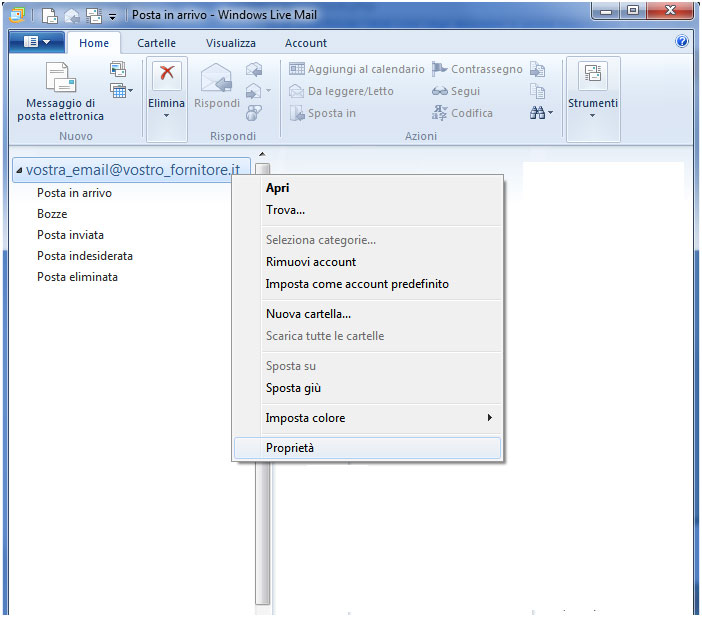This screenshot has height=617, width=702.
Task: Switch to the Visualizza ribbon tab
Action: tap(231, 43)
